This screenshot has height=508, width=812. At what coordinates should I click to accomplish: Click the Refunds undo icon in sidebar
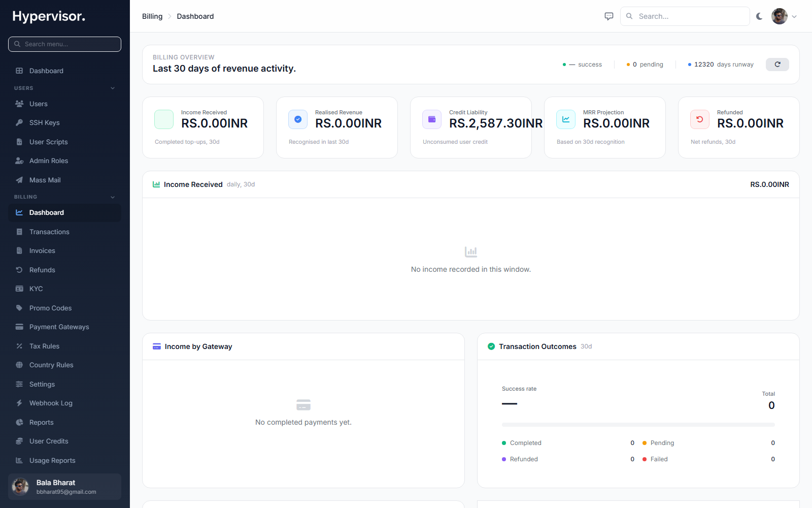pyautogui.click(x=19, y=270)
